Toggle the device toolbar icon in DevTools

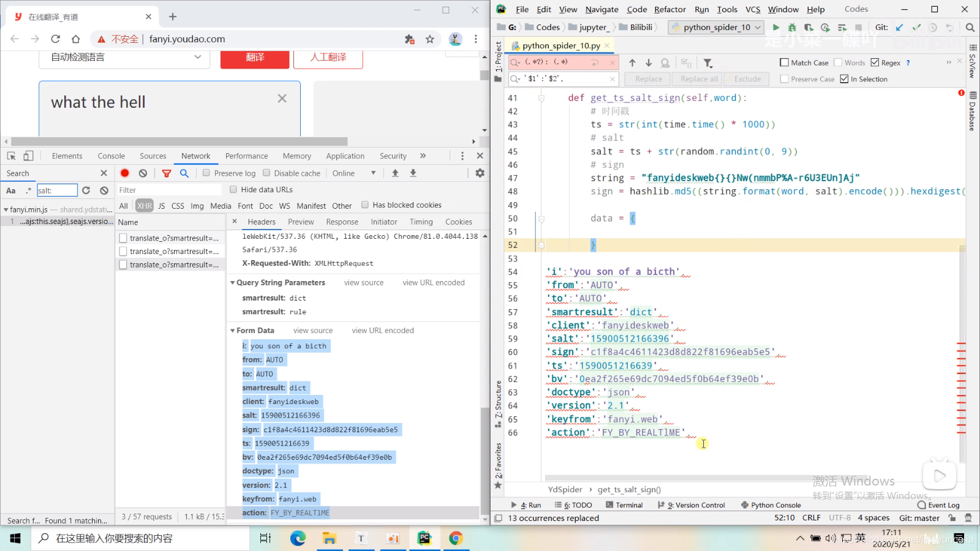[28, 156]
